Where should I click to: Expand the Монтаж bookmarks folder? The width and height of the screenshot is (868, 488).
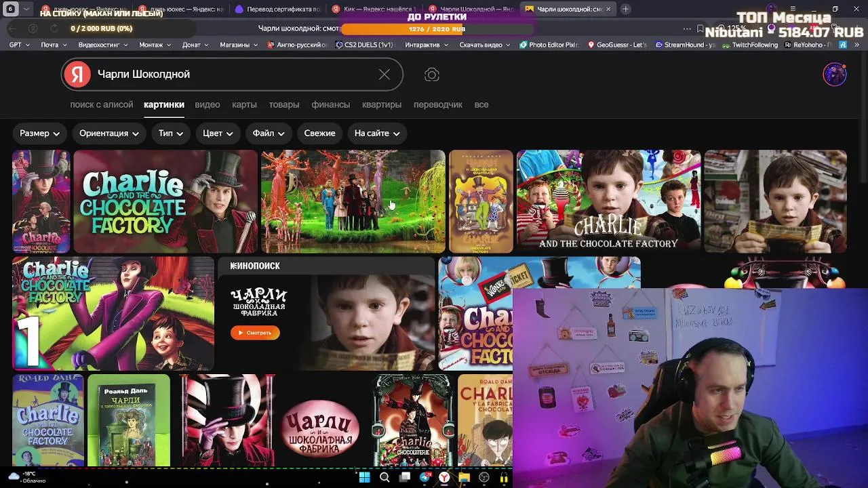click(x=155, y=45)
